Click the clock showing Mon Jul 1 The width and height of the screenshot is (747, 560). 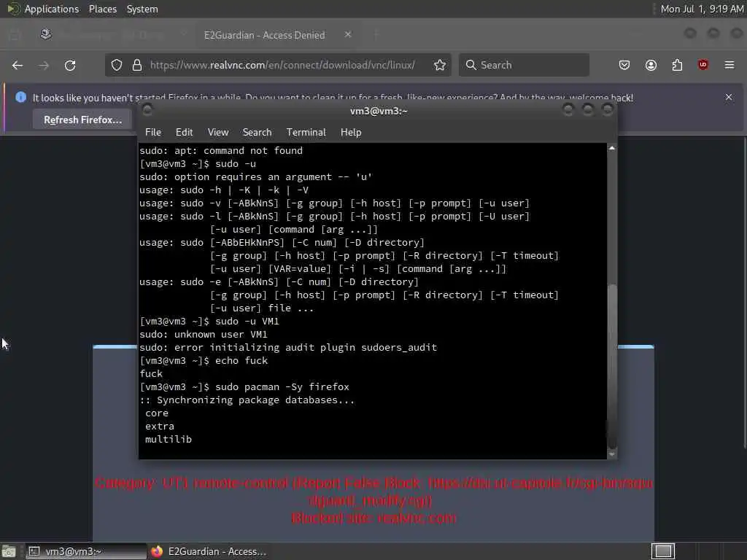click(701, 9)
